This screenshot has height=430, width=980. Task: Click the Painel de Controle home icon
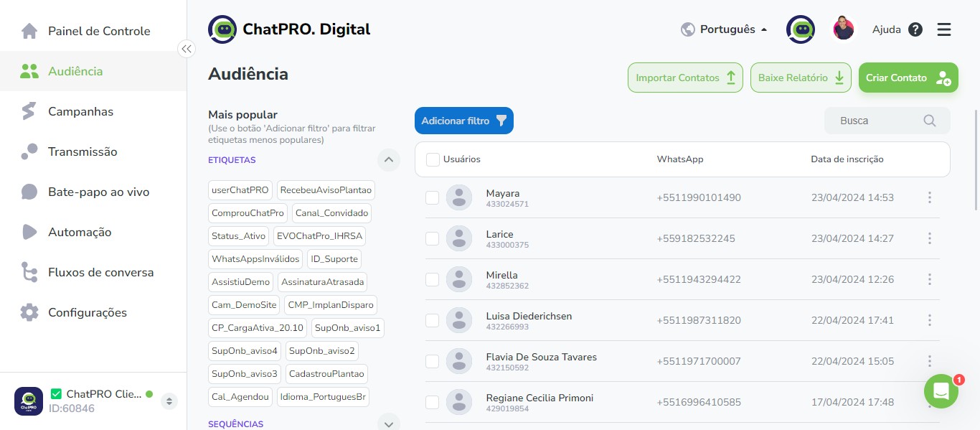(x=29, y=31)
